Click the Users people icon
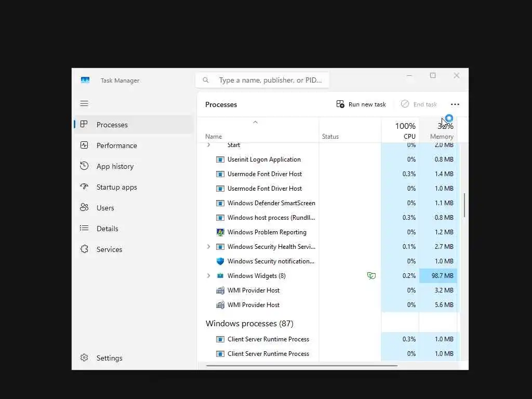 (x=84, y=207)
